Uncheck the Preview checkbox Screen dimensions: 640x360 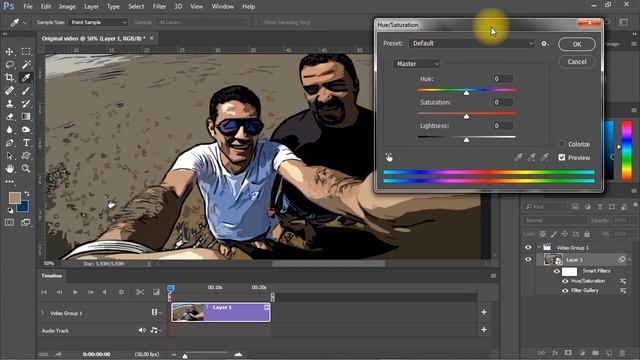coord(562,157)
